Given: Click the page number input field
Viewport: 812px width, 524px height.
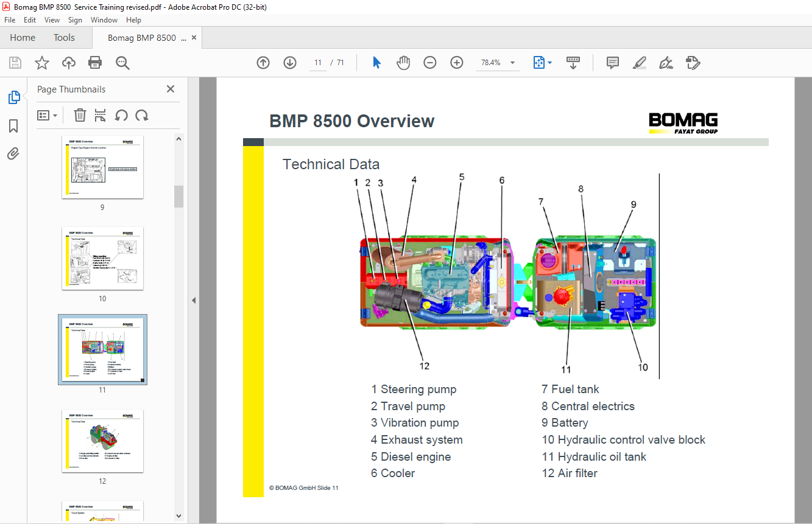Looking at the screenshot, I should point(318,63).
